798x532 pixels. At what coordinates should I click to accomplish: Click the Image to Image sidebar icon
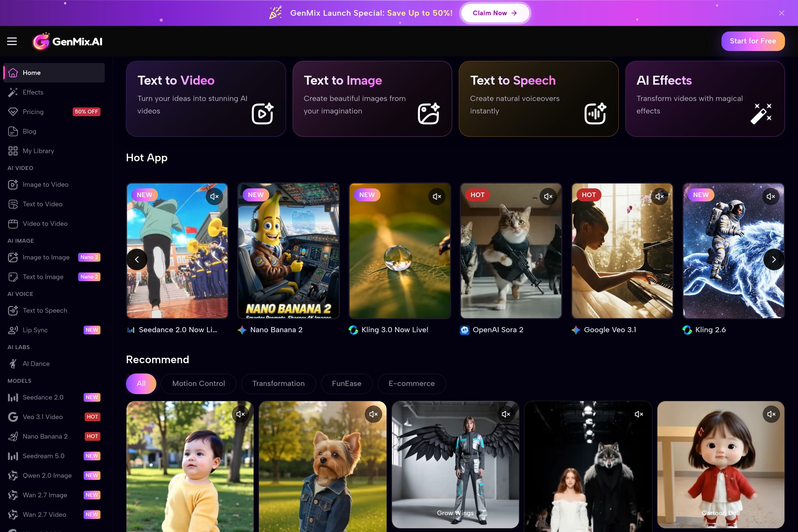click(x=13, y=257)
